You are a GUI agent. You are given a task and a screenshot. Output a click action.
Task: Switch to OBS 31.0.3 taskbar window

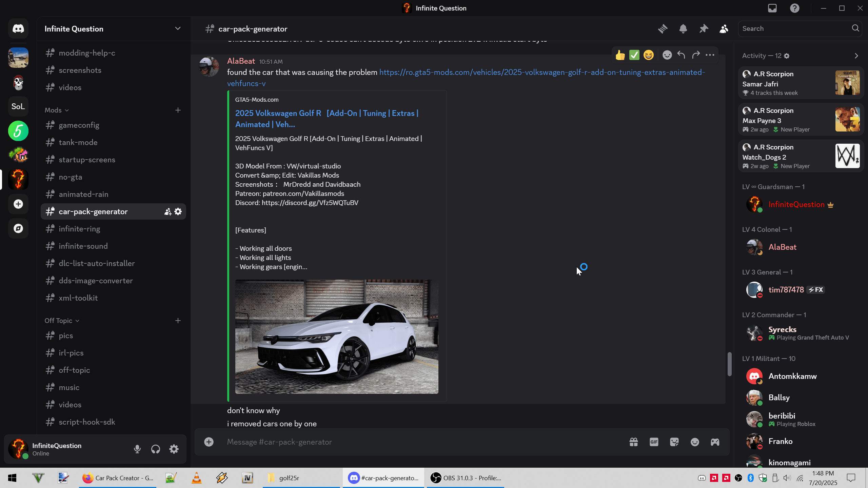pyautogui.click(x=465, y=478)
